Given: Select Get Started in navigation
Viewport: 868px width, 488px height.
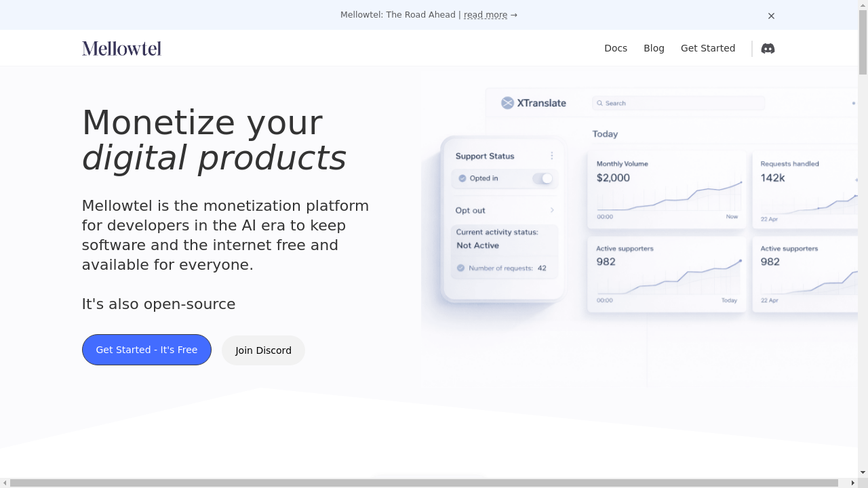Looking at the screenshot, I should (x=708, y=48).
